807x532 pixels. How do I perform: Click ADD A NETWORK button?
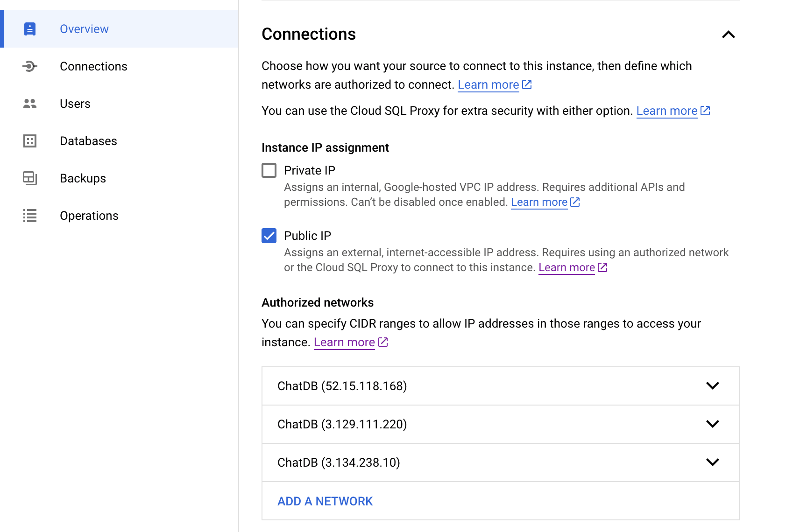tap(325, 501)
